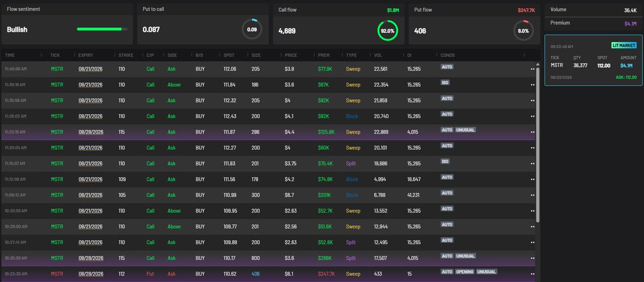
Task: Click the Split type in the 11:15:07 AM row
Action: 351,164
